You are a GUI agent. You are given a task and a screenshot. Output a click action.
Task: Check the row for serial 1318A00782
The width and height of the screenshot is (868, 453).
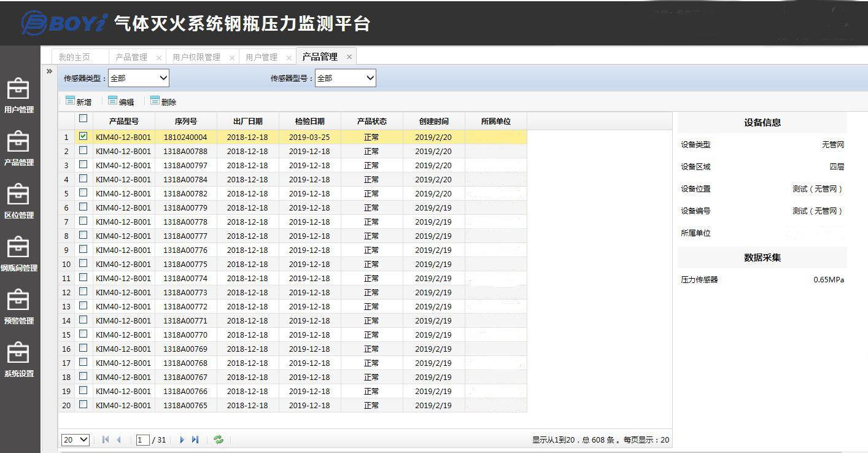pos(83,193)
